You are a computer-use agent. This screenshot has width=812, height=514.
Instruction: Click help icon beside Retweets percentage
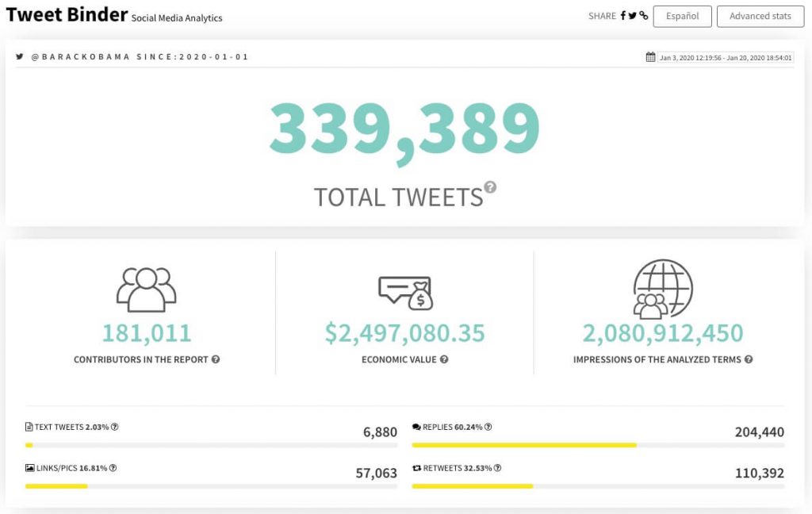[497, 468]
